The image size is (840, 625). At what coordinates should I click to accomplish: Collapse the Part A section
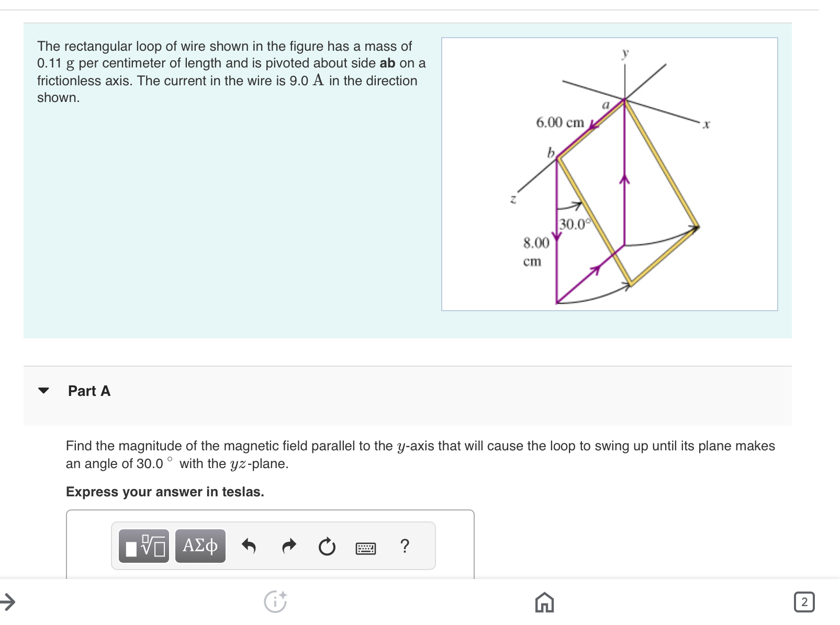click(x=44, y=391)
